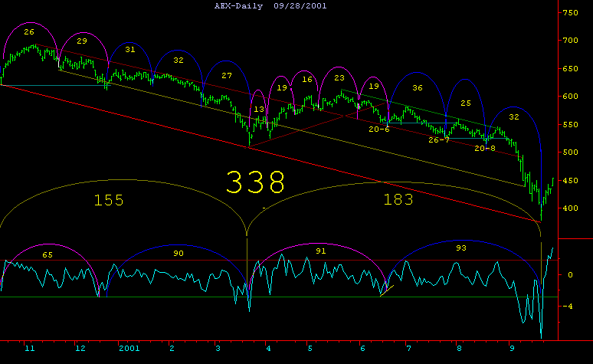
Task: Click the oscillator -4 axis label
Action: coord(568,306)
